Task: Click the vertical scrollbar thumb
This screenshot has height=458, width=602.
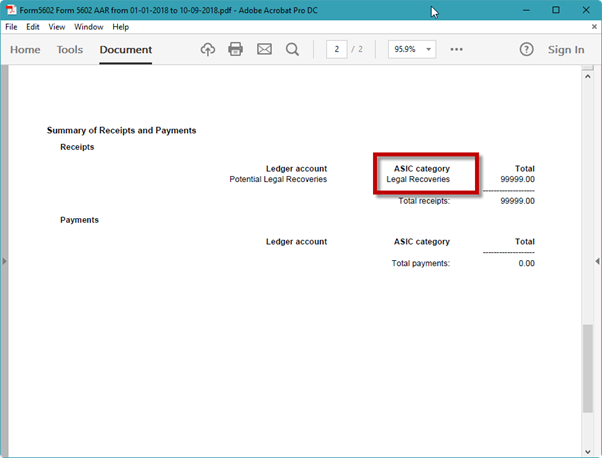Action: 587,367
